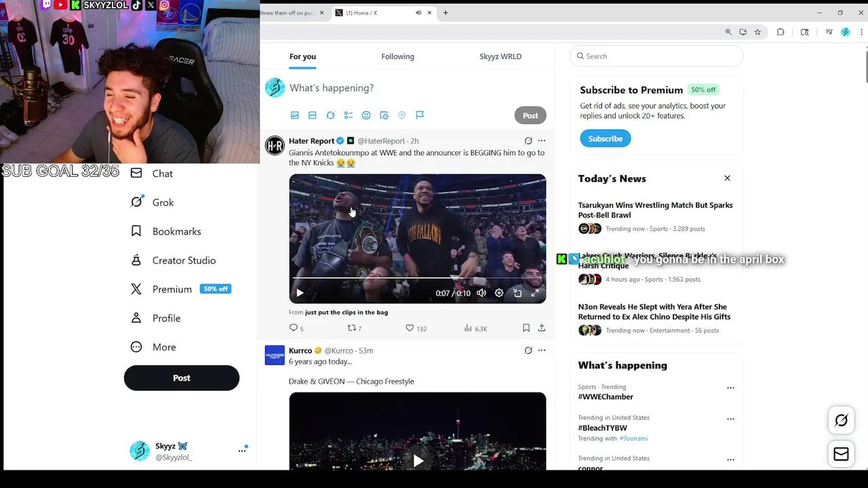Open Grok enhance in post composer
The width and height of the screenshot is (868, 488).
pyautogui.click(x=330, y=115)
